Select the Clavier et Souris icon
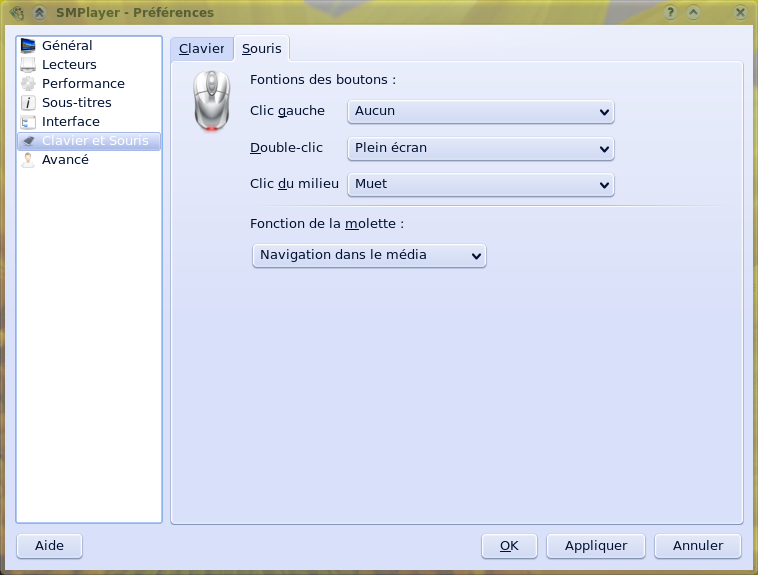Viewport: 758px width, 575px height. (x=28, y=141)
